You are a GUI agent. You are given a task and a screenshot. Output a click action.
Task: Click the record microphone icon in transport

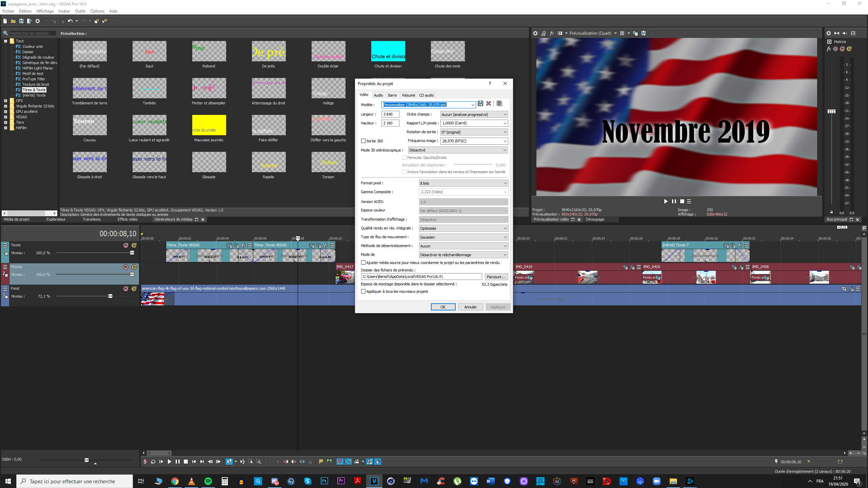pyautogui.click(x=145, y=462)
